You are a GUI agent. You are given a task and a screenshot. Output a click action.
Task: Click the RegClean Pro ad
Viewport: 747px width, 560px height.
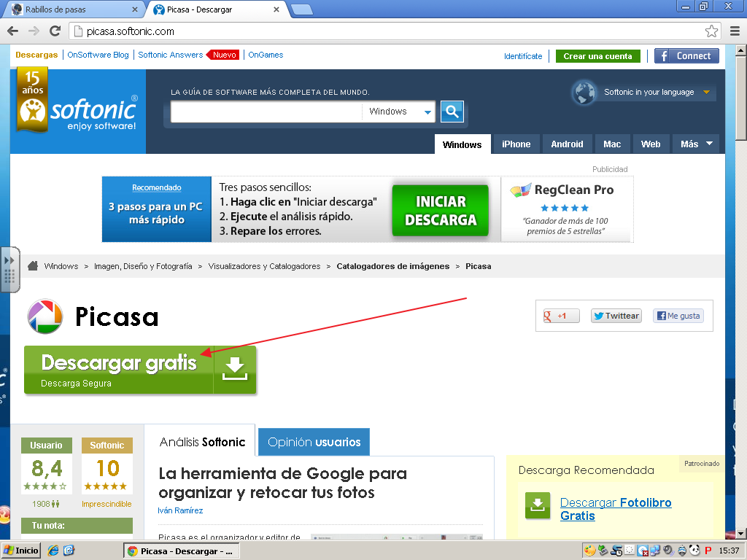click(x=566, y=209)
